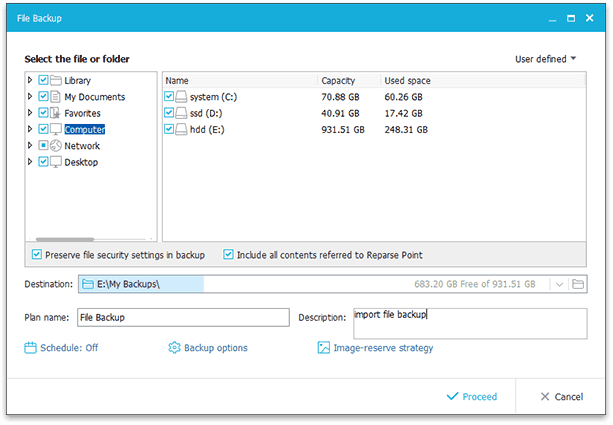Viewport: 613px width, 425px height.
Task: Click the Plan name input field
Action: tap(183, 317)
